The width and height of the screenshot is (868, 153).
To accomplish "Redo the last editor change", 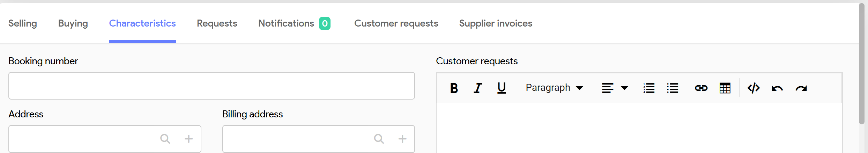I will [801, 88].
